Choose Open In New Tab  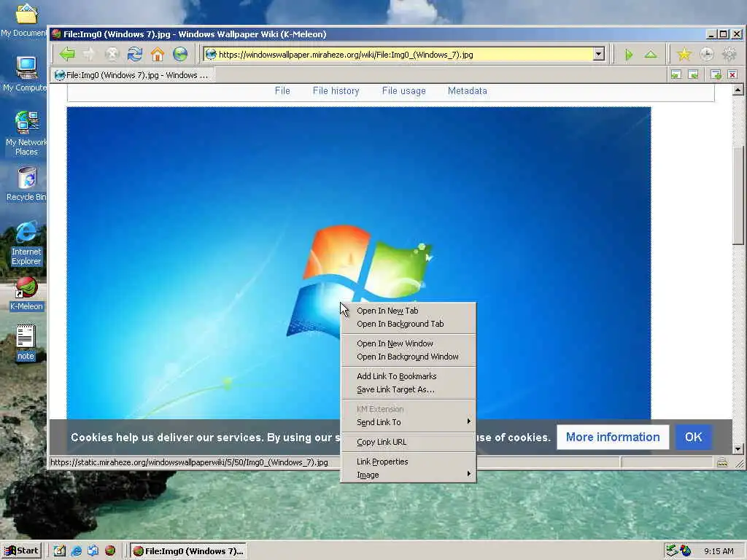tap(409, 311)
